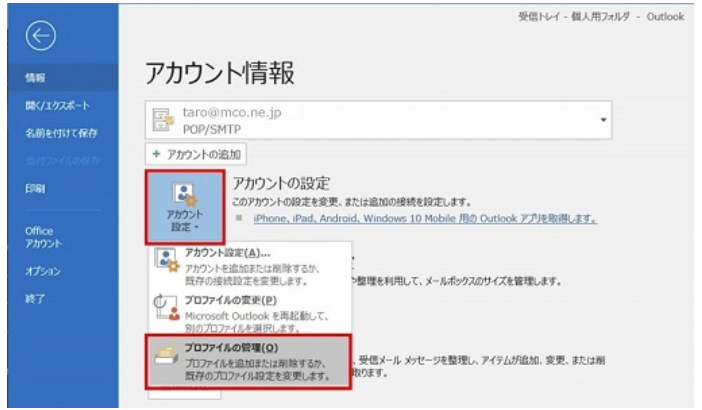Follow the Outlook mobile app download link
The width and height of the screenshot is (702, 410).
[x=425, y=219]
